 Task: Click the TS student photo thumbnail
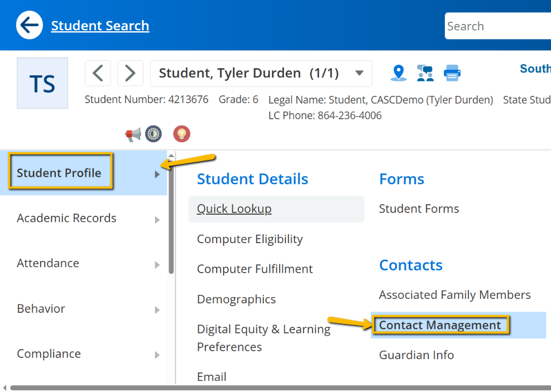pyautogui.click(x=42, y=83)
